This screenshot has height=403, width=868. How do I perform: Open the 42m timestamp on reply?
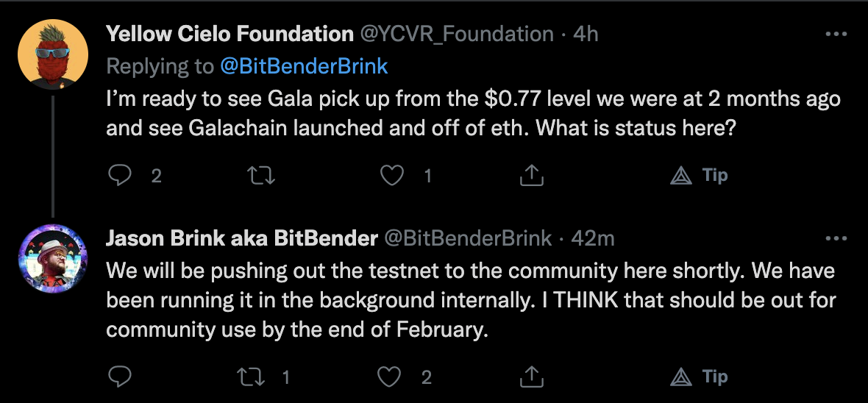pos(593,238)
